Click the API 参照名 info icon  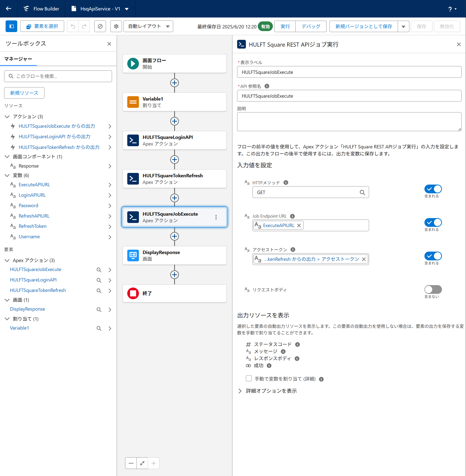click(267, 86)
